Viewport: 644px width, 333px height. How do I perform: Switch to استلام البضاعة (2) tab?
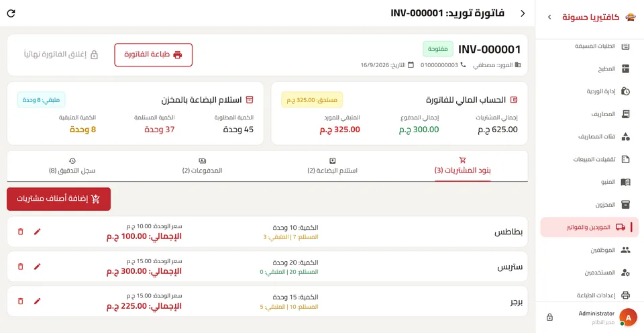click(x=332, y=166)
